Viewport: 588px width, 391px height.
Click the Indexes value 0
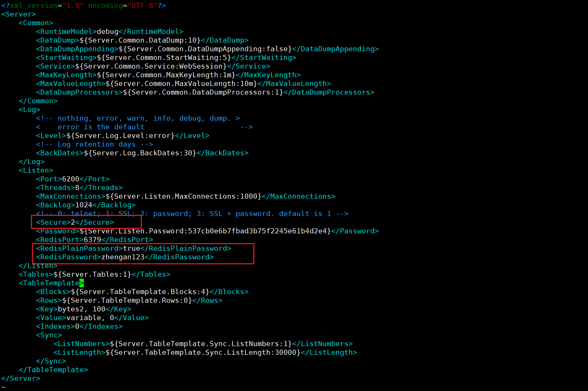[x=77, y=326]
